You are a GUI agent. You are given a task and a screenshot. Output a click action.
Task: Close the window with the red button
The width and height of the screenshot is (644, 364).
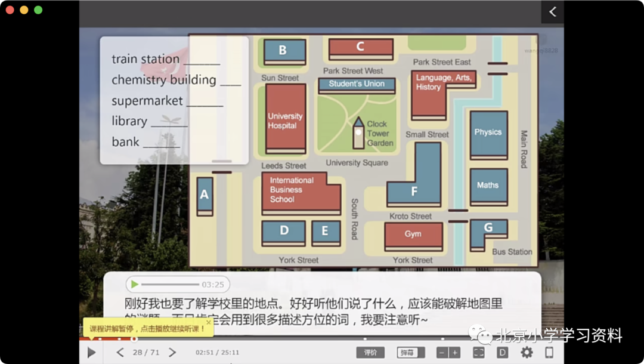tap(10, 10)
